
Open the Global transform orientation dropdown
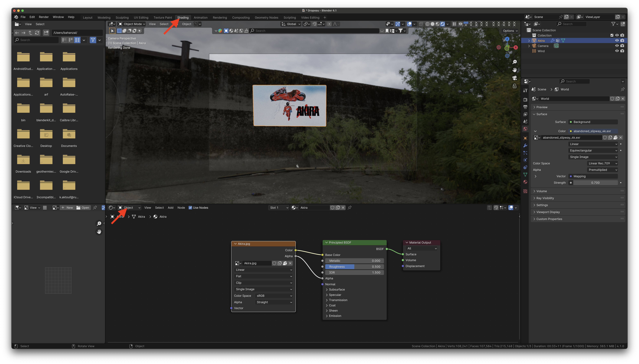[x=291, y=24]
